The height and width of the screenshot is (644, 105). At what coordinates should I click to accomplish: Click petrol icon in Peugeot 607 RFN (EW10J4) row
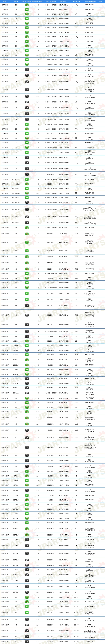tap(27, 597)
